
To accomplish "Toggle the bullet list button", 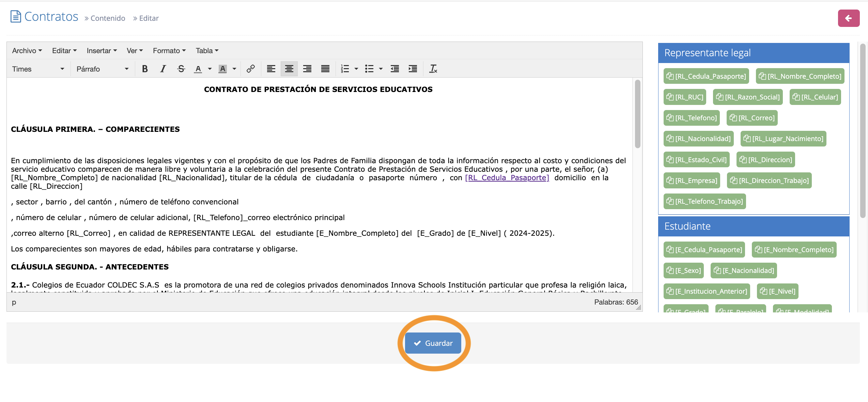I will point(369,69).
